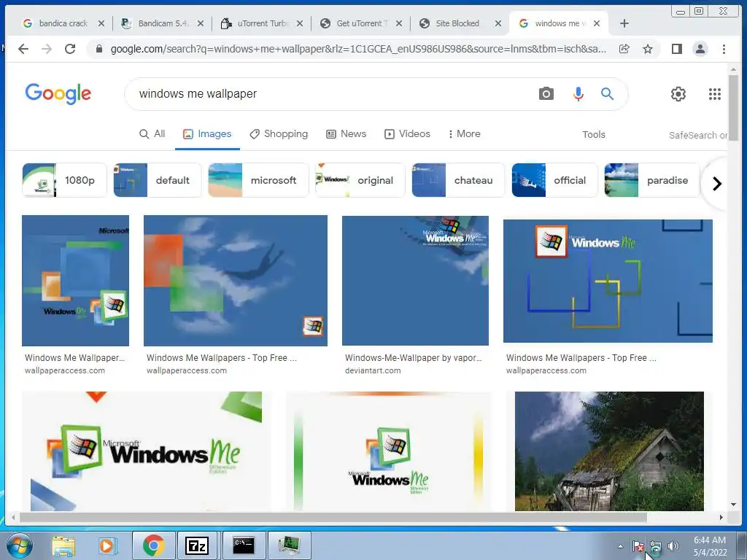Open the Command Prompt taskbar window

tap(243, 545)
